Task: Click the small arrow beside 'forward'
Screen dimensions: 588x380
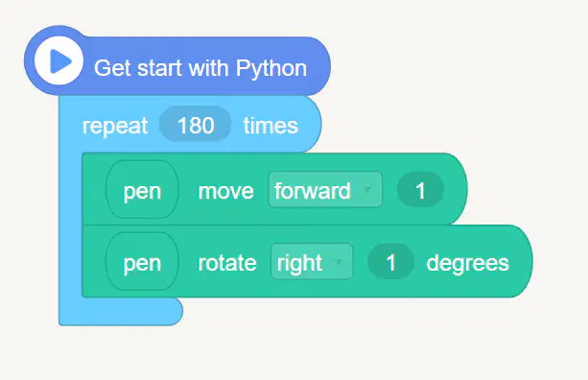Action: pos(367,189)
